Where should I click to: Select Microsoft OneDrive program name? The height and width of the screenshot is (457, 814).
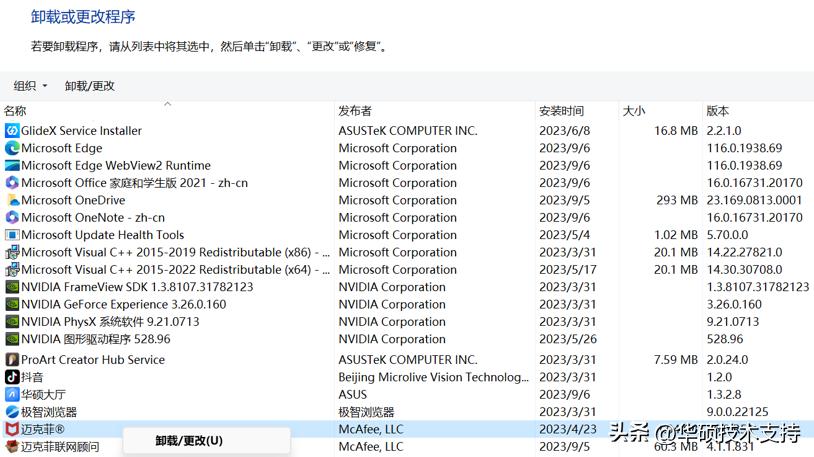point(73,200)
